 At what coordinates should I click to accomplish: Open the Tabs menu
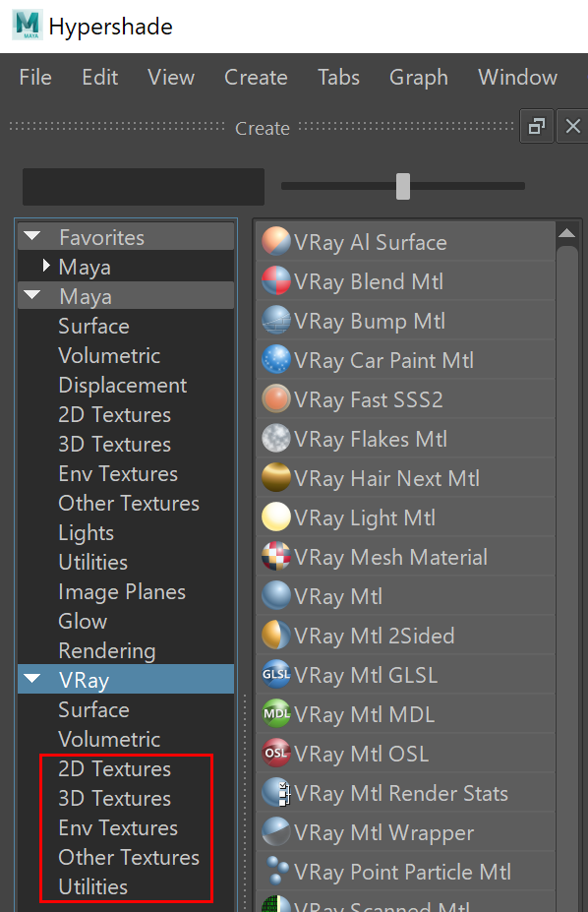point(338,78)
